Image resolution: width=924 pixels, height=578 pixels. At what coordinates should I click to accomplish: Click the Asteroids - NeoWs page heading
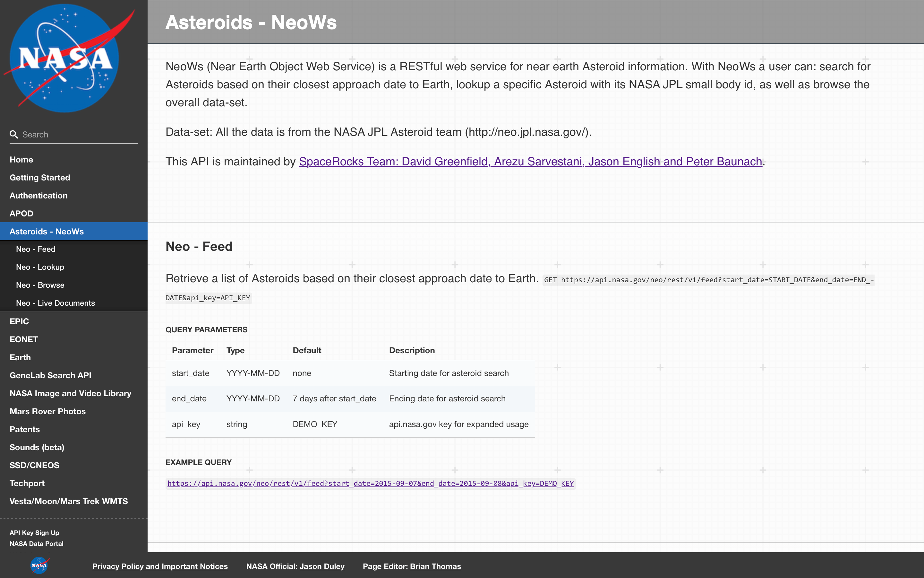pyautogui.click(x=251, y=22)
